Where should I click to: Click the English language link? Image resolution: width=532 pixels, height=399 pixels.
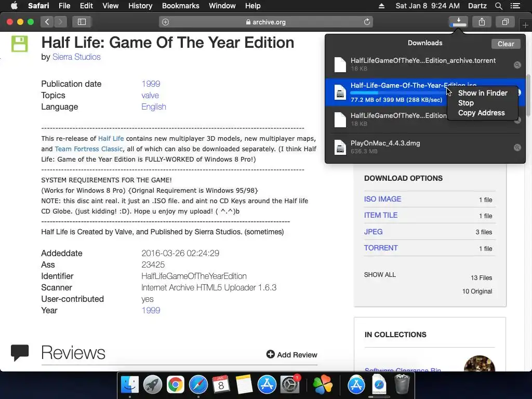click(x=154, y=107)
